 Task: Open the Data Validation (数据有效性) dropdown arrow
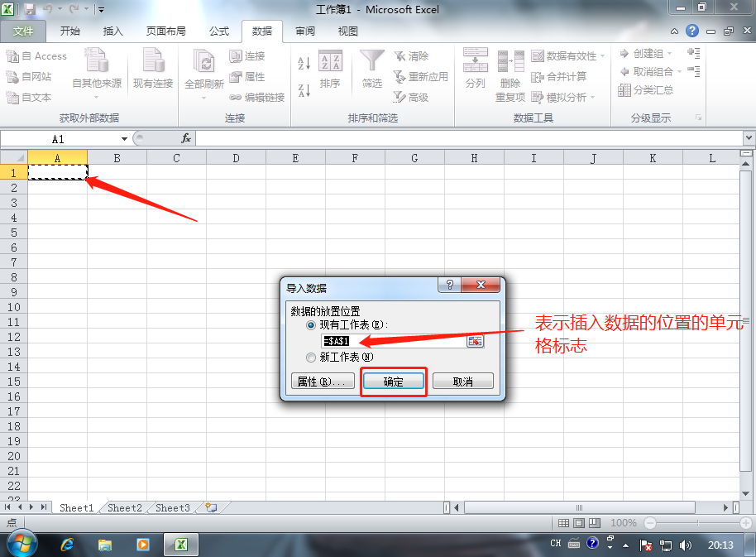tap(603, 56)
